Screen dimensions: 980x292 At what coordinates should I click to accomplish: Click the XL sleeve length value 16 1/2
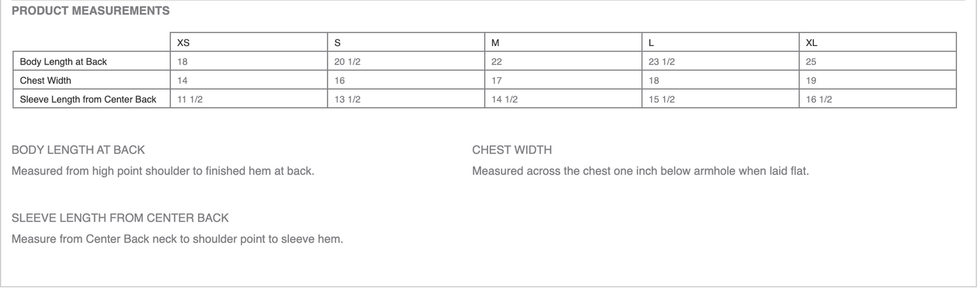(819, 100)
